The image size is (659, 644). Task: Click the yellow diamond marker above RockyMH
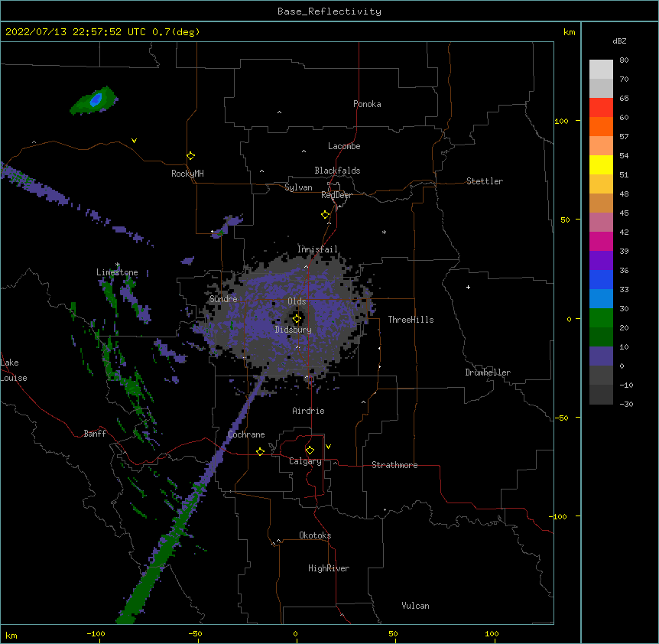[x=190, y=156]
